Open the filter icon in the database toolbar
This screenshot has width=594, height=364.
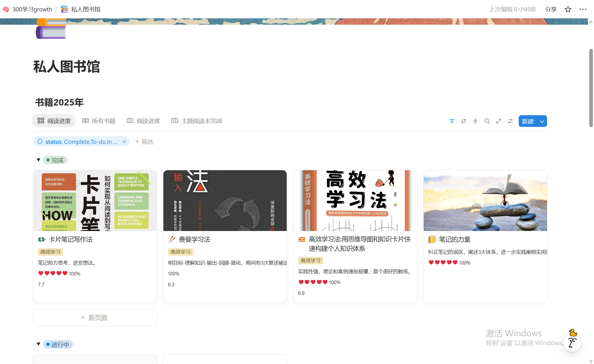click(452, 121)
